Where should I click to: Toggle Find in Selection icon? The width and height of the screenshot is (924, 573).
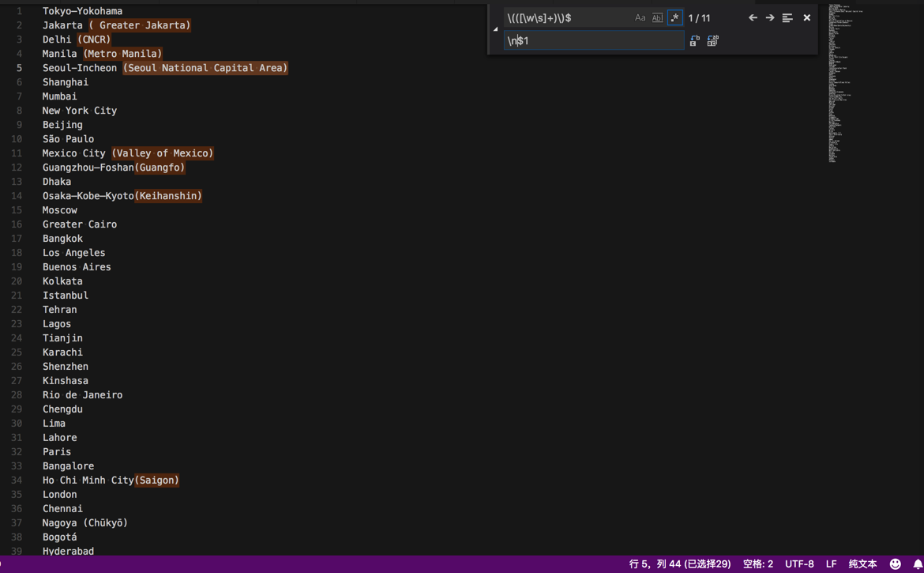pyautogui.click(x=787, y=17)
